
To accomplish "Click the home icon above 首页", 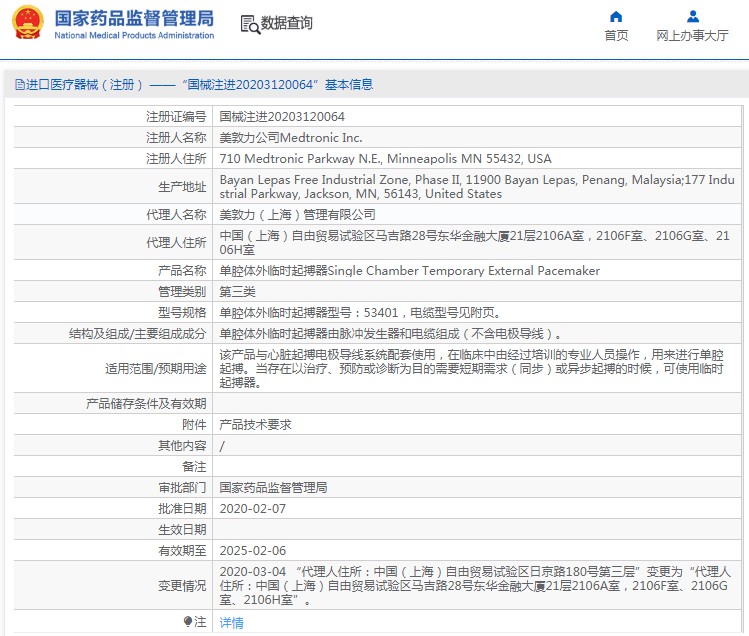I will [x=616, y=16].
